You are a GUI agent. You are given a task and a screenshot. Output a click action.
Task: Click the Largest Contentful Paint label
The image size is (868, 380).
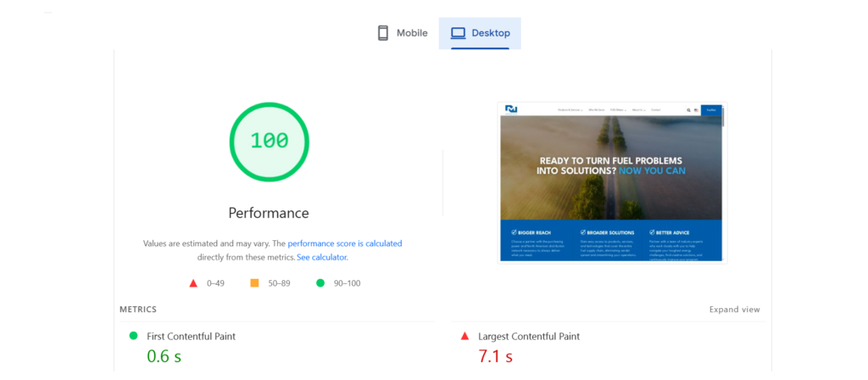point(529,337)
